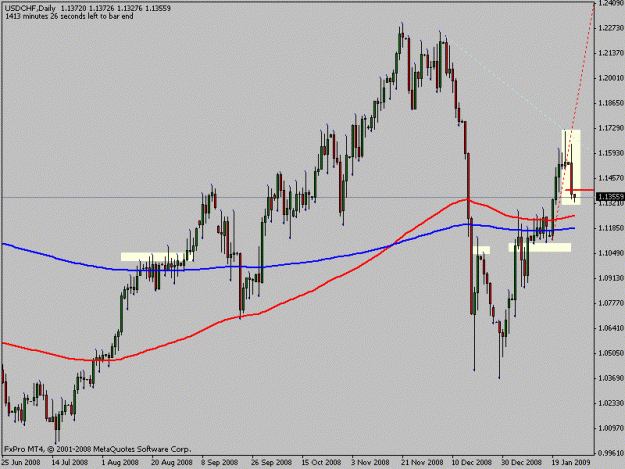The height and width of the screenshot is (469, 625).
Task: Click price level 1.00970 on the price axis
Action: coord(611,428)
